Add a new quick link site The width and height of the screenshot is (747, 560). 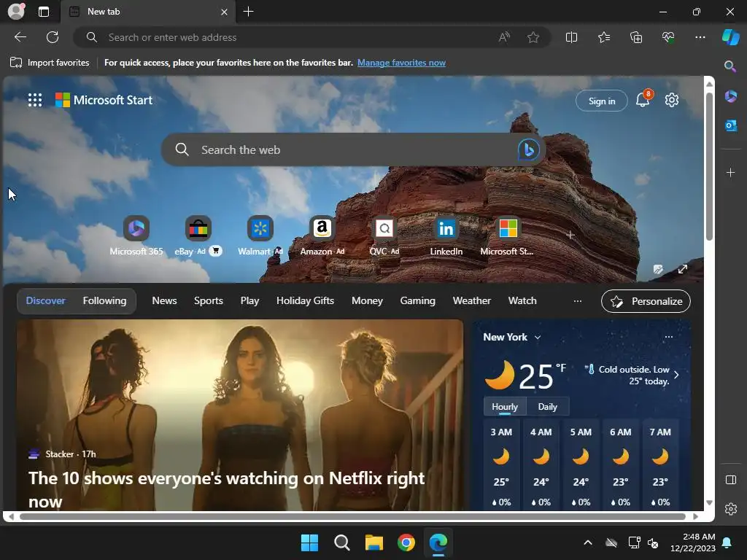(570, 235)
